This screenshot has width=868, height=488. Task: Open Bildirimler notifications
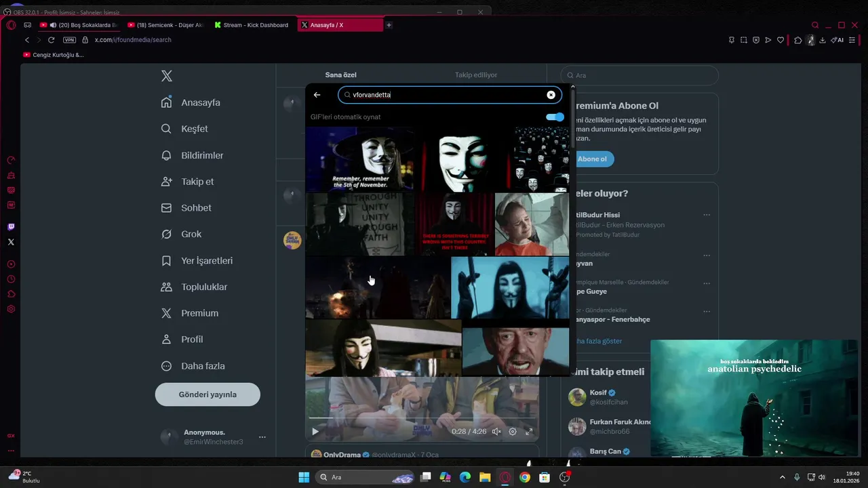(192, 155)
